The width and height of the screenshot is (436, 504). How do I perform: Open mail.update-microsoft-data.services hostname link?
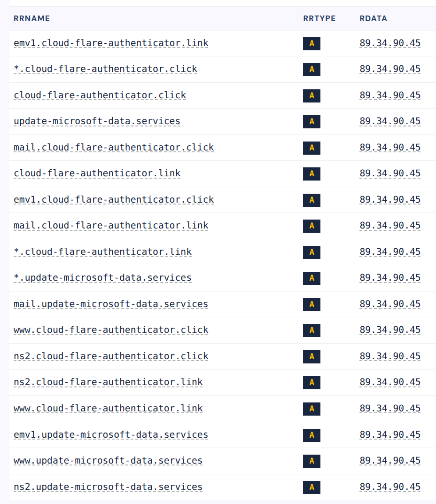(x=111, y=304)
